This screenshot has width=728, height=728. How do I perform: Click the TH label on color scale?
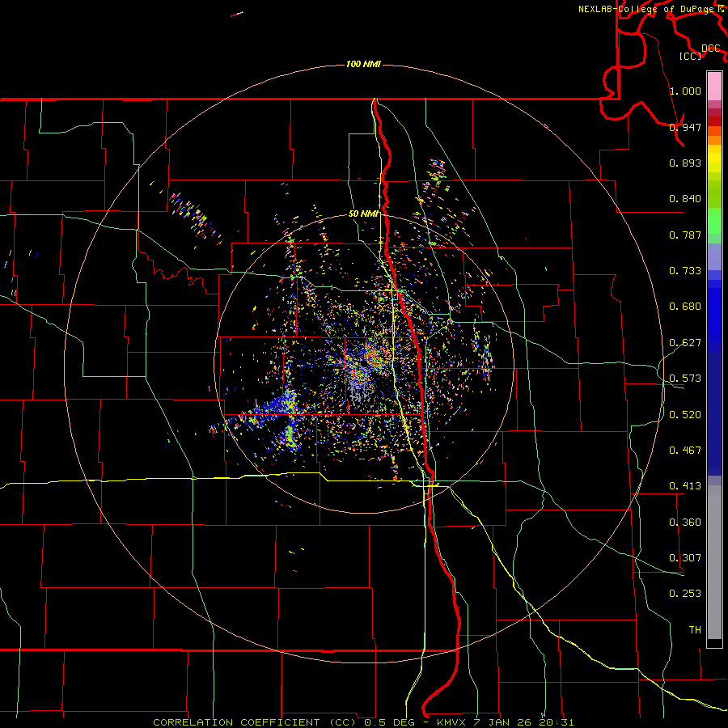695,630
